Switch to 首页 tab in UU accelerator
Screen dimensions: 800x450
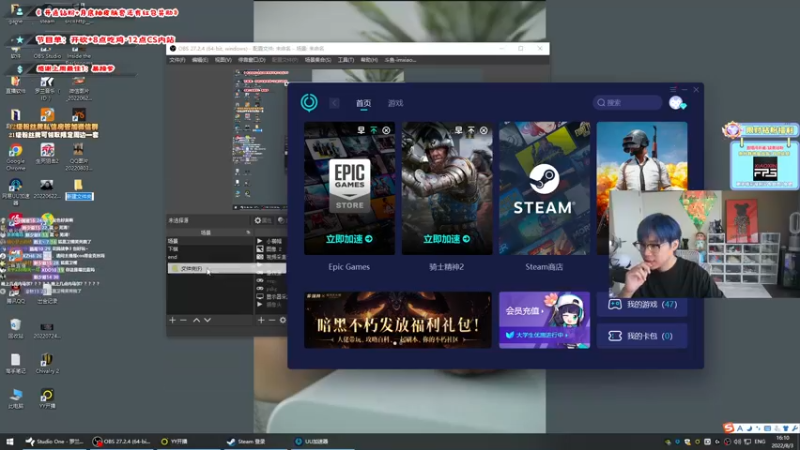(x=363, y=103)
